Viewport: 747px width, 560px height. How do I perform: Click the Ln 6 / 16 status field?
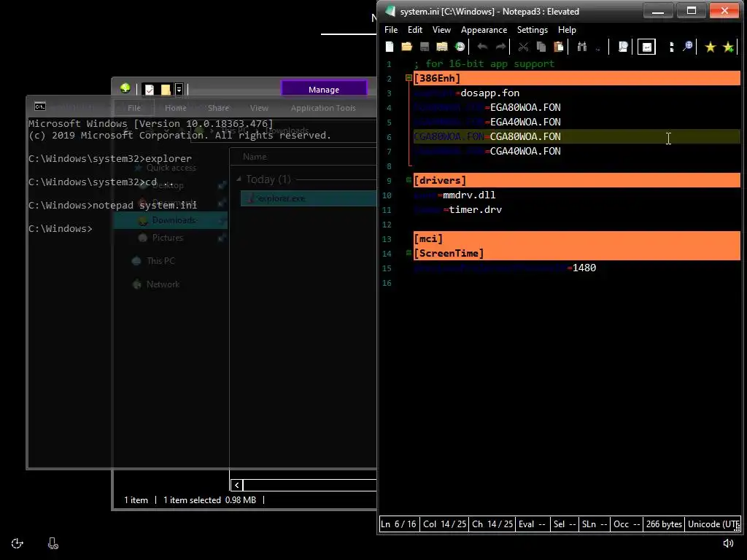coord(399,524)
